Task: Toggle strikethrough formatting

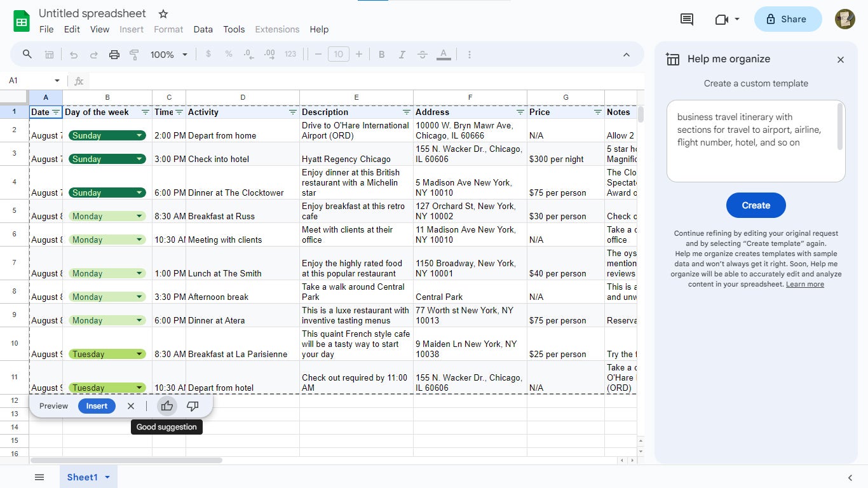Action: click(423, 55)
